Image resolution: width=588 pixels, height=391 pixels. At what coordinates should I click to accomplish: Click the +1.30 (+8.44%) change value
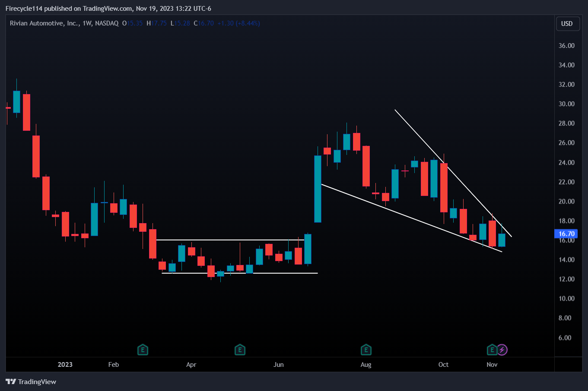point(238,23)
